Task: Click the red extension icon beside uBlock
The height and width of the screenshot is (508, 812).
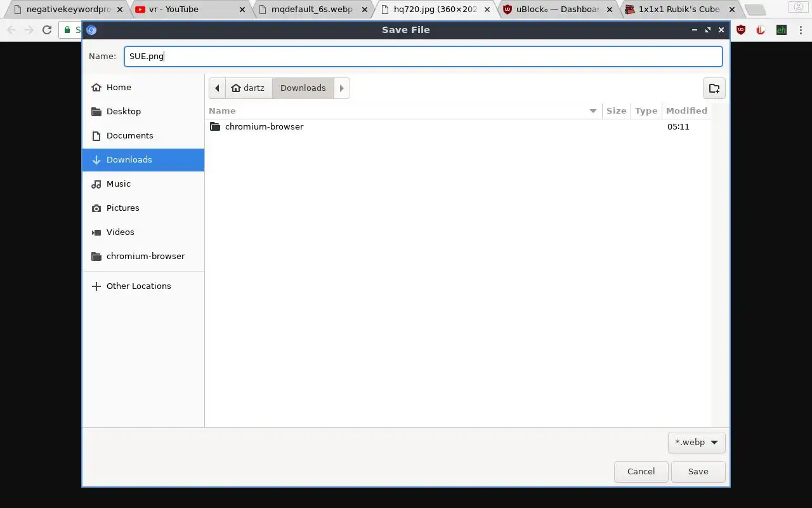Action: [x=761, y=30]
